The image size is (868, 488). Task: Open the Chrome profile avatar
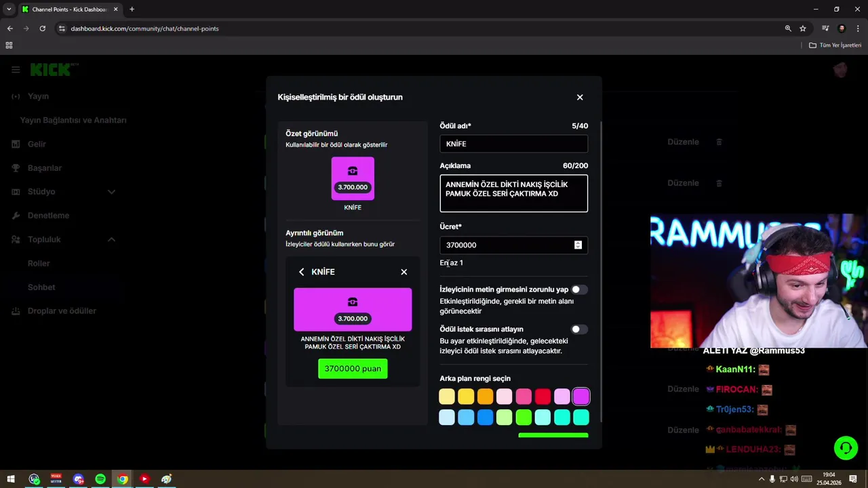click(x=842, y=28)
